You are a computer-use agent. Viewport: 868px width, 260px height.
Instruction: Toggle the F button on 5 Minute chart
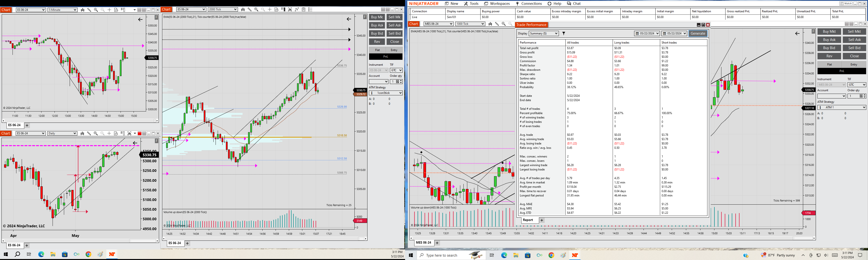[156, 17]
